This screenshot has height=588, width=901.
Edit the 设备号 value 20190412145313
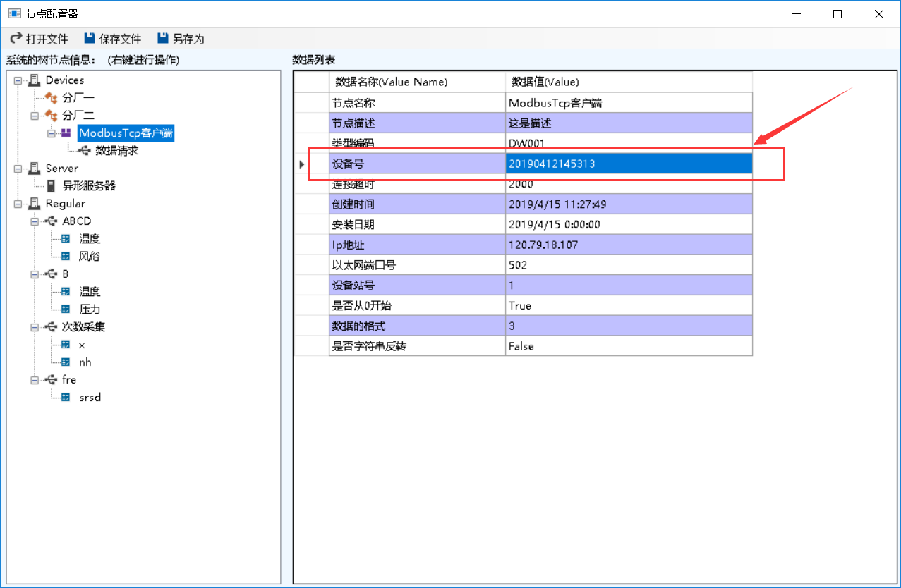pyautogui.click(x=629, y=164)
